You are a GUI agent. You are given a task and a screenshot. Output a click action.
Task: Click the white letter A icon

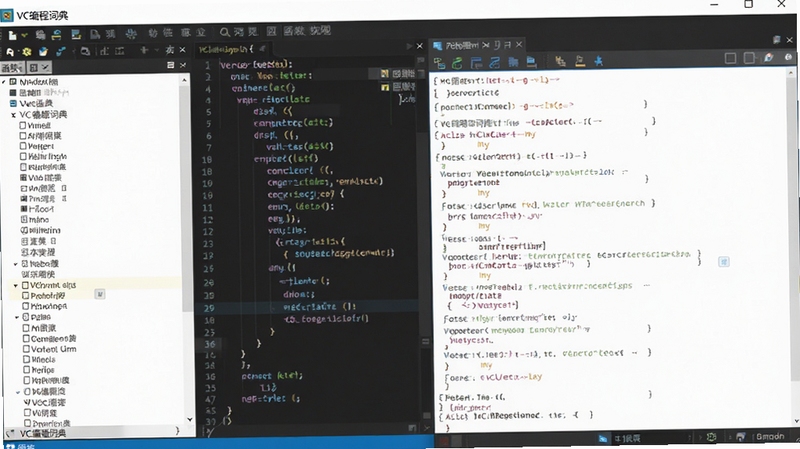[10, 52]
